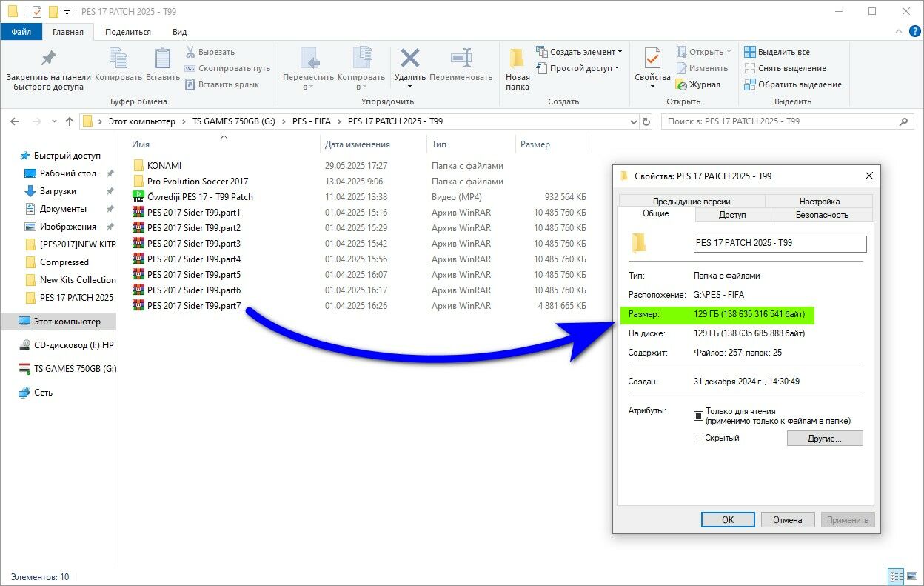Click the Copy path (Скопировать путь) option

pos(227,68)
